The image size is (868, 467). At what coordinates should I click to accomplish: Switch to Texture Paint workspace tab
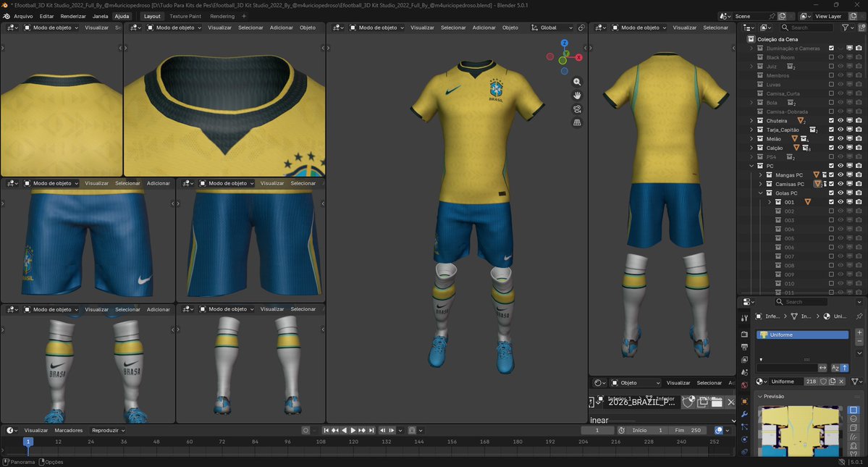[185, 16]
